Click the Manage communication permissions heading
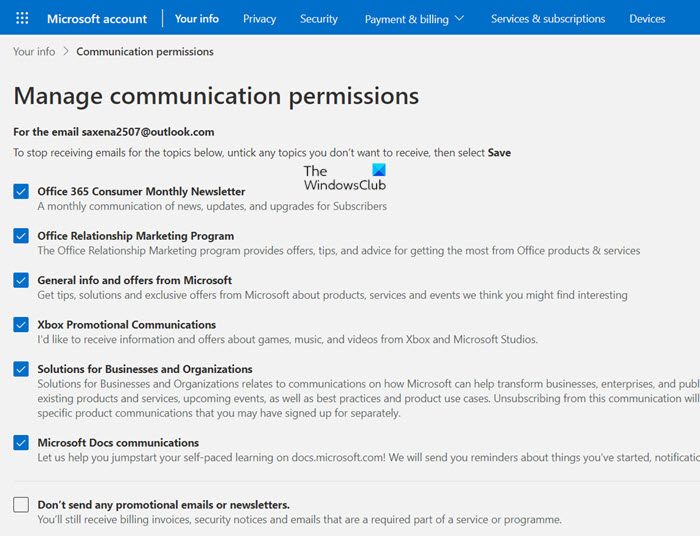 (x=216, y=96)
